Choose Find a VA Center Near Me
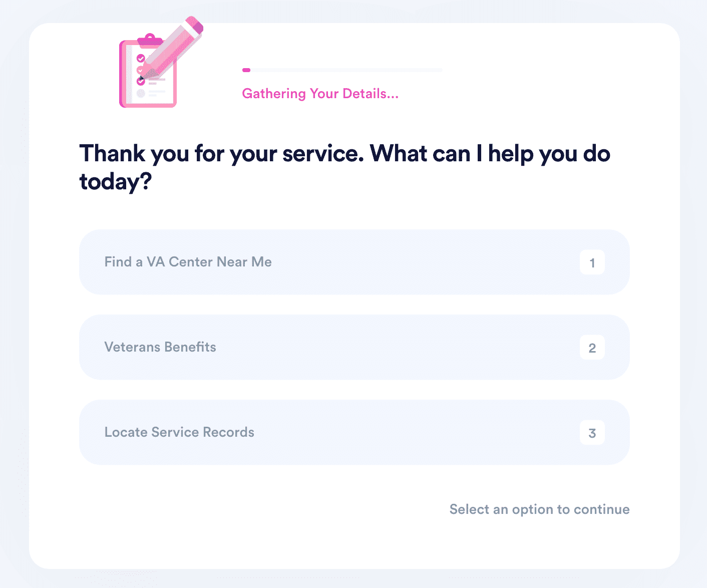The image size is (707, 588). pyautogui.click(x=354, y=262)
